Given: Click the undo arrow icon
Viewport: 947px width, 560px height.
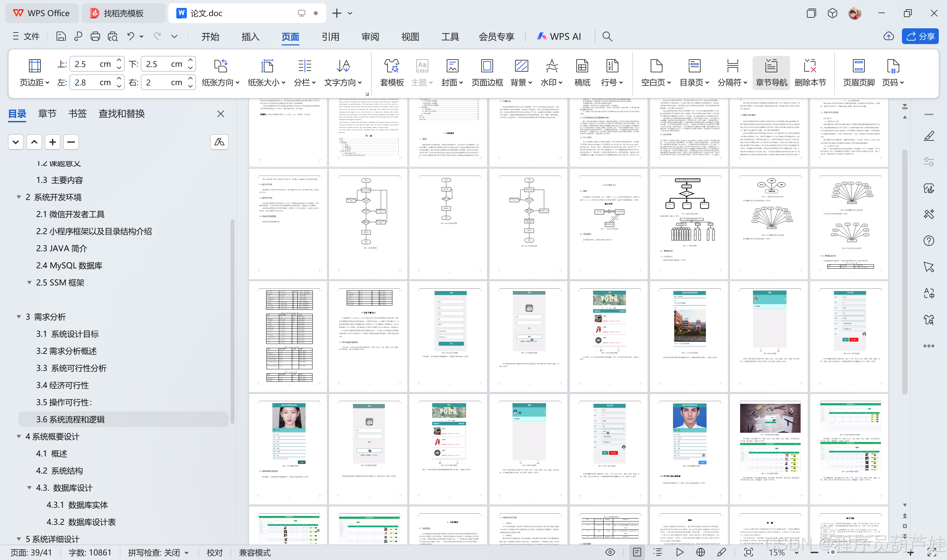Looking at the screenshot, I should tap(131, 37).
